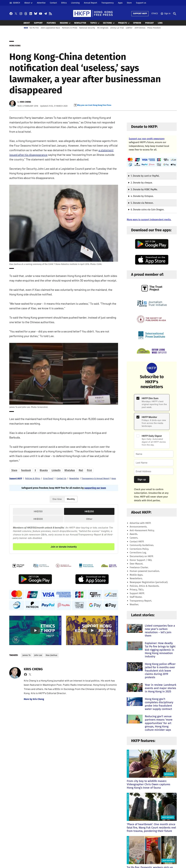Uncheck HKFP Monitor newsletter checkbox
The height and width of the screenshot is (868, 186).
point(138,417)
